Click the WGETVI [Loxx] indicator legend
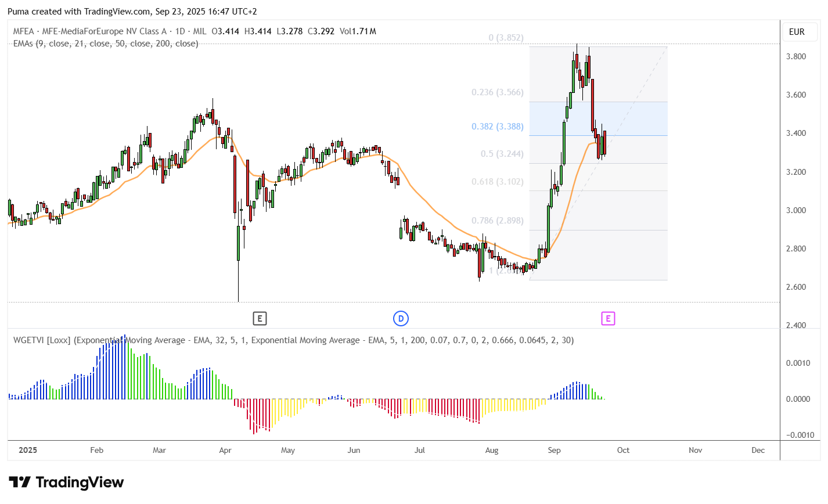The height and width of the screenshot is (504, 828). pos(293,340)
